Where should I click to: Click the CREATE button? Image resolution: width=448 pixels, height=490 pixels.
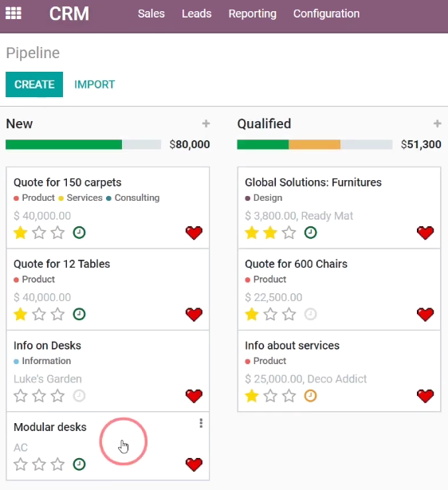click(34, 84)
